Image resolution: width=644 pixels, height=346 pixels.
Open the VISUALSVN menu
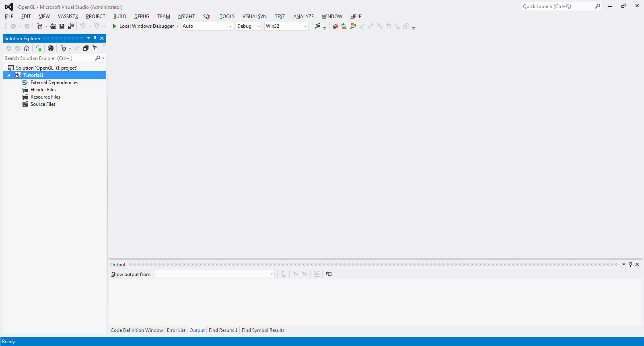255,16
